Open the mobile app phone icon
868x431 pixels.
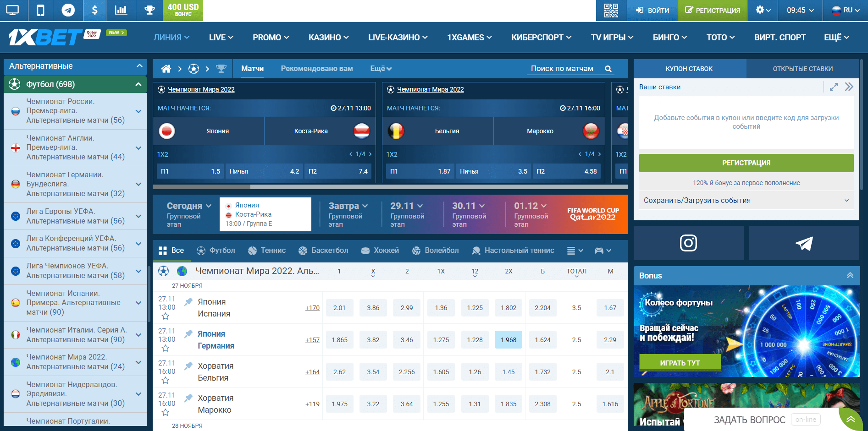coord(40,10)
